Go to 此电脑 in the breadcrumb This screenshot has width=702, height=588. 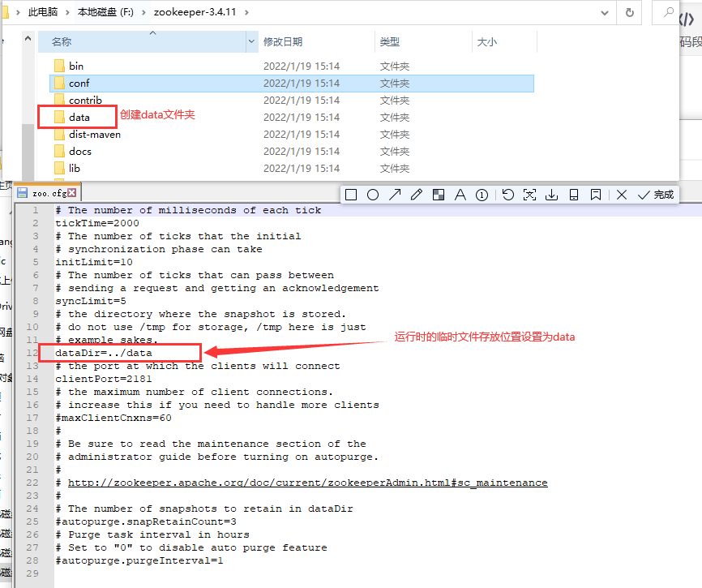coord(43,12)
